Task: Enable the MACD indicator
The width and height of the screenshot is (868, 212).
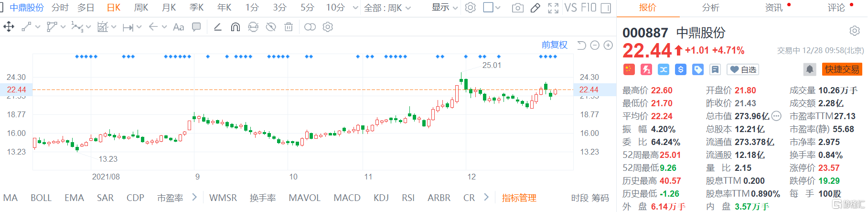Action: click(x=347, y=198)
